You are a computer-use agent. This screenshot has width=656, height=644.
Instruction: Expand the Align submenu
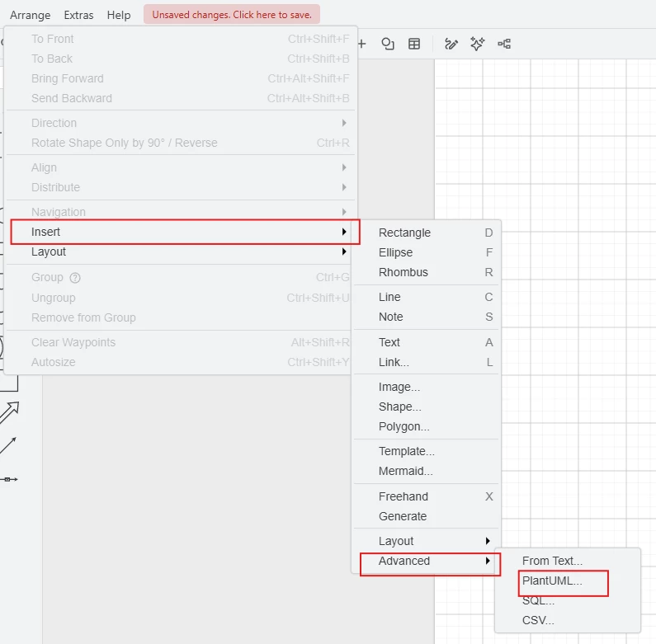(181, 167)
